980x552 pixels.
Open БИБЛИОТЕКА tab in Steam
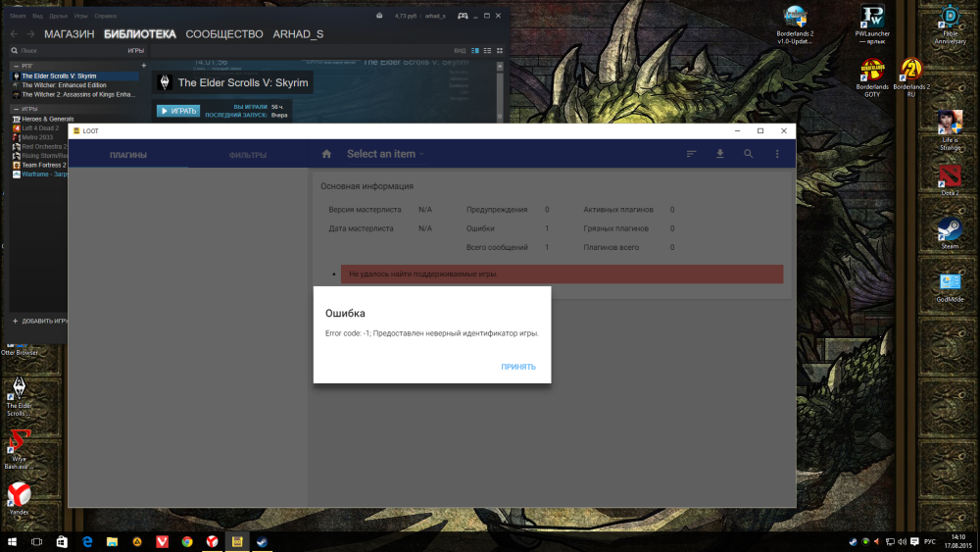[140, 34]
